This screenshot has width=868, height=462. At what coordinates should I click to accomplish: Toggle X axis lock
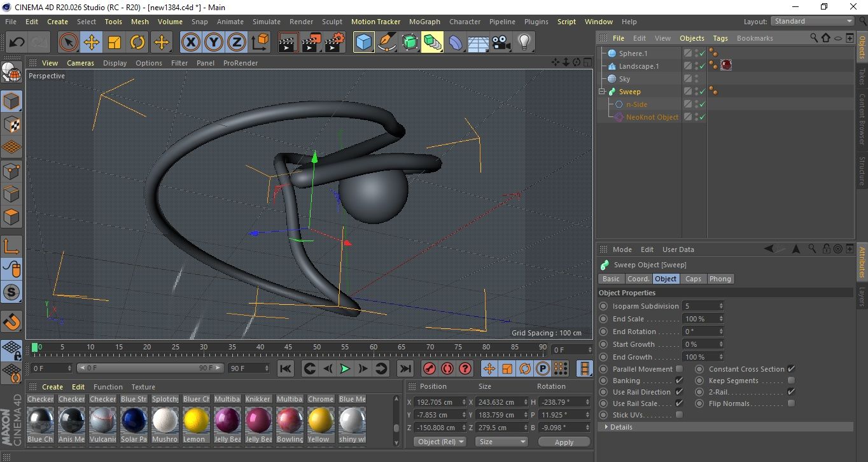pos(190,43)
